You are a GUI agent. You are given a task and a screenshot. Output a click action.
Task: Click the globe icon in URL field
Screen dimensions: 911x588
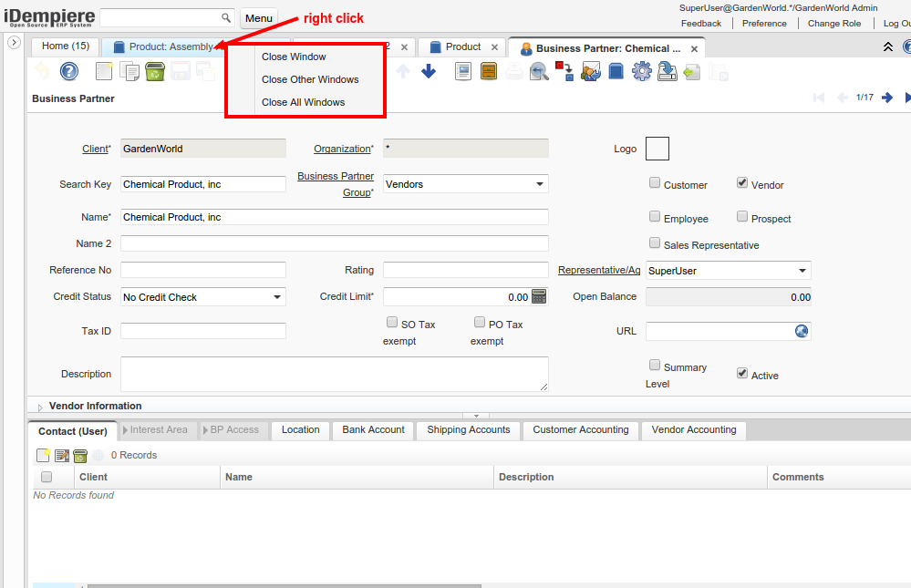coord(802,331)
